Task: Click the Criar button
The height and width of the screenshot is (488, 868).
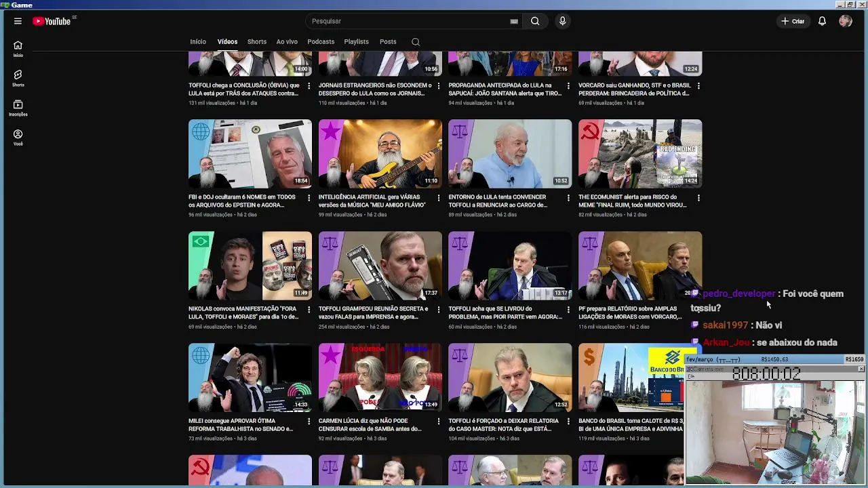Action: (793, 21)
